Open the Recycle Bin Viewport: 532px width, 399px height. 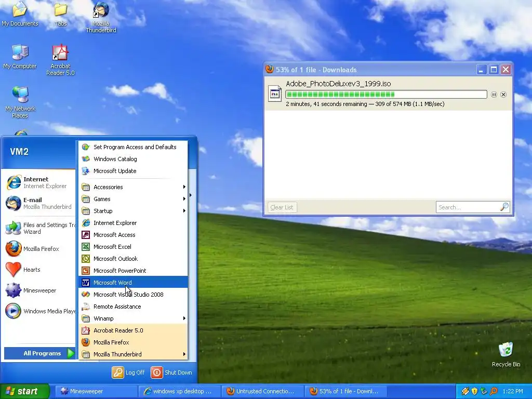506,354
